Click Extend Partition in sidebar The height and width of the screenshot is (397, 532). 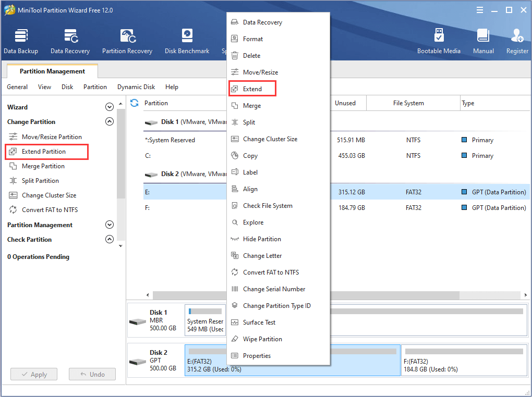(x=47, y=152)
